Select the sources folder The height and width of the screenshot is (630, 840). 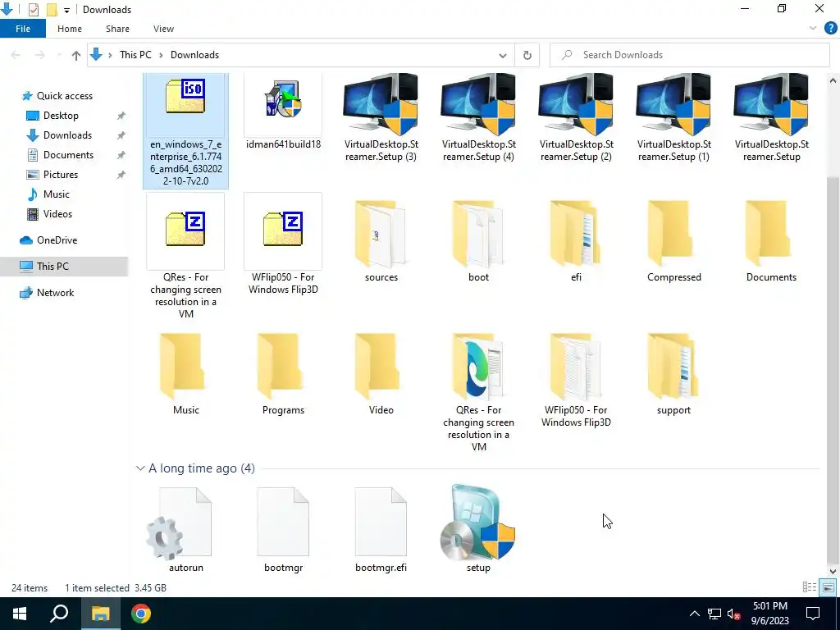[x=381, y=241]
